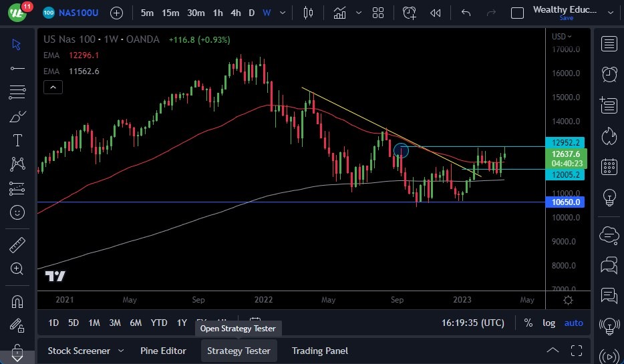This screenshot has width=624, height=364.
Task: Open the Trading Panel tab
Action: pyautogui.click(x=319, y=351)
